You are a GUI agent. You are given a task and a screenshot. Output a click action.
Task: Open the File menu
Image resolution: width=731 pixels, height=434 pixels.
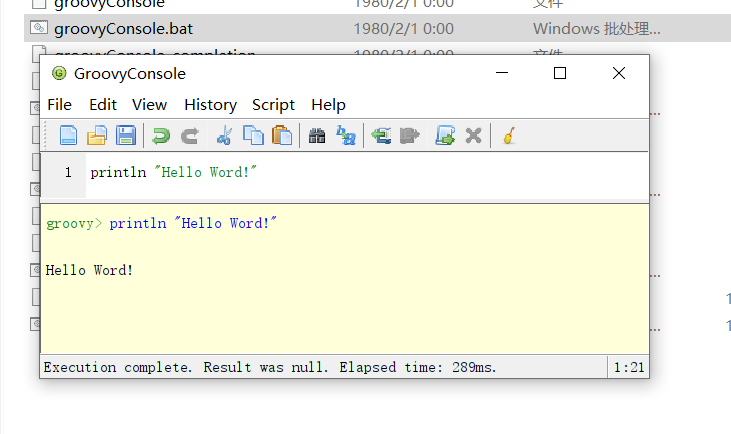(x=60, y=105)
